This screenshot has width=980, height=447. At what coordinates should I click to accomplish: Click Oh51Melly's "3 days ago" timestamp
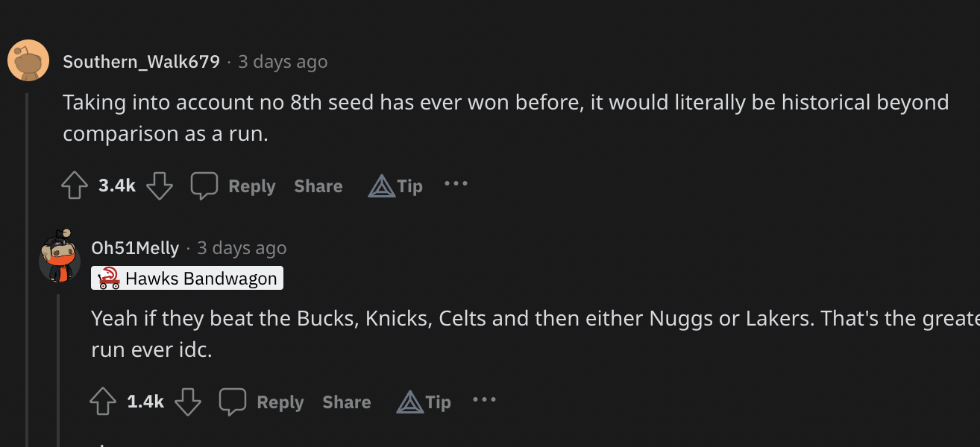pyautogui.click(x=242, y=247)
